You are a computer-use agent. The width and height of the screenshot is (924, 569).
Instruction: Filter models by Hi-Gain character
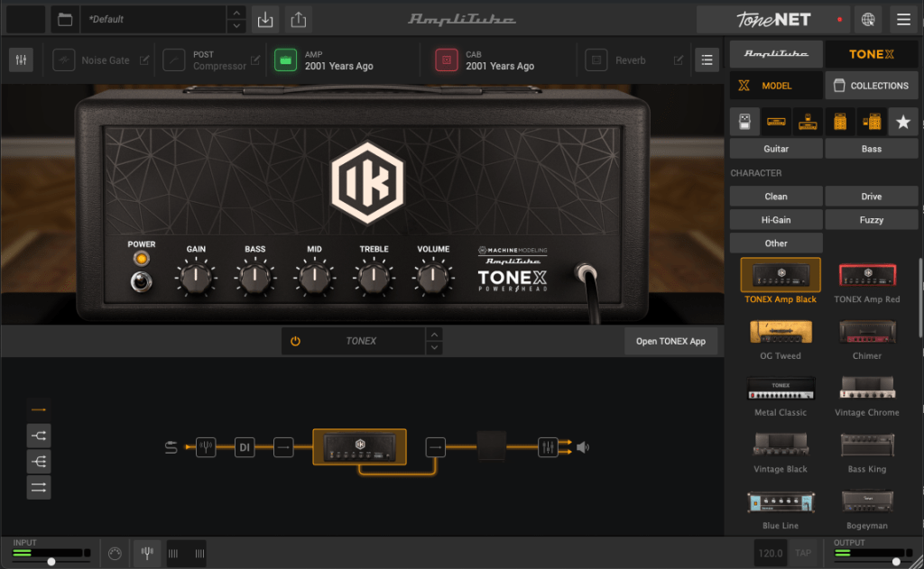[775, 220]
